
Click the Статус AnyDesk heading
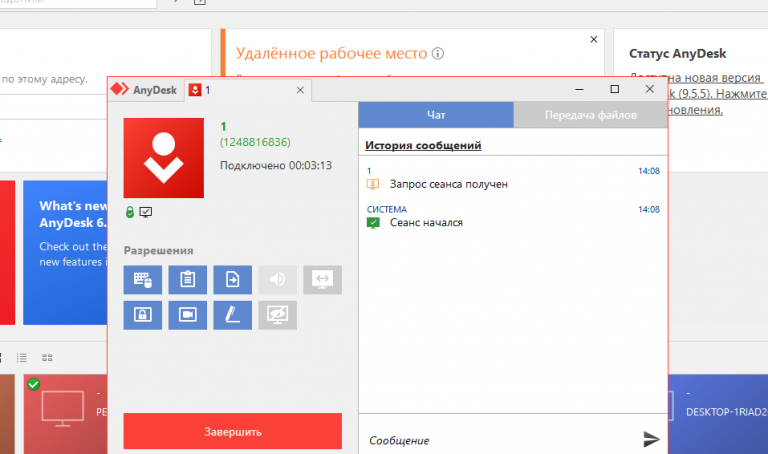click(677, 54)
